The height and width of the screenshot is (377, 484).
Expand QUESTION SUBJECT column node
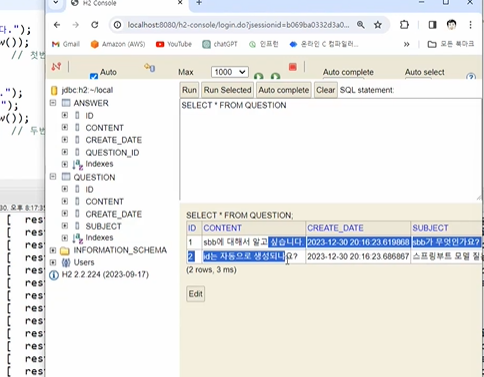[65, 226]
